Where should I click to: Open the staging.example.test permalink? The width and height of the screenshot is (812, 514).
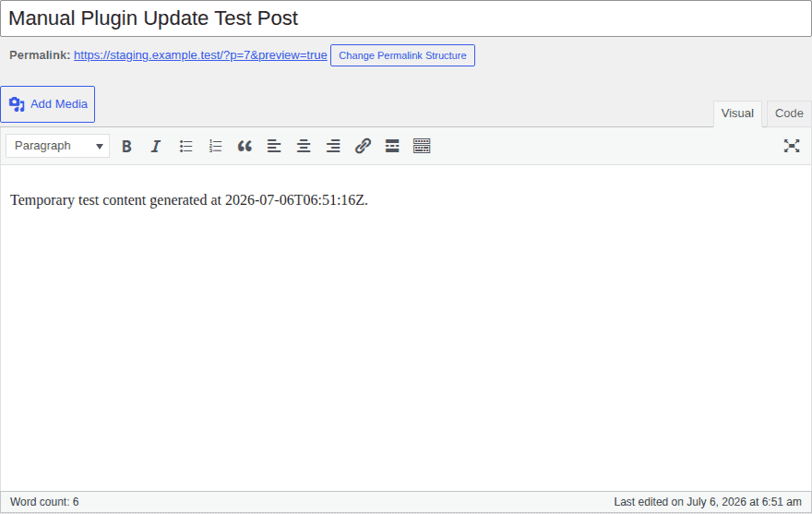tap(200, 55)
